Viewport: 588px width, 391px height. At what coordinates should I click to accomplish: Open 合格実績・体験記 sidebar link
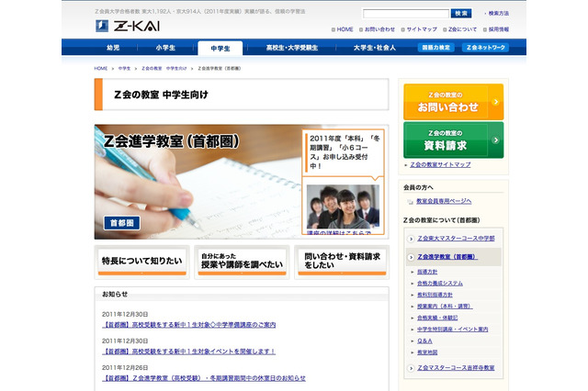[x=437, y=318]
